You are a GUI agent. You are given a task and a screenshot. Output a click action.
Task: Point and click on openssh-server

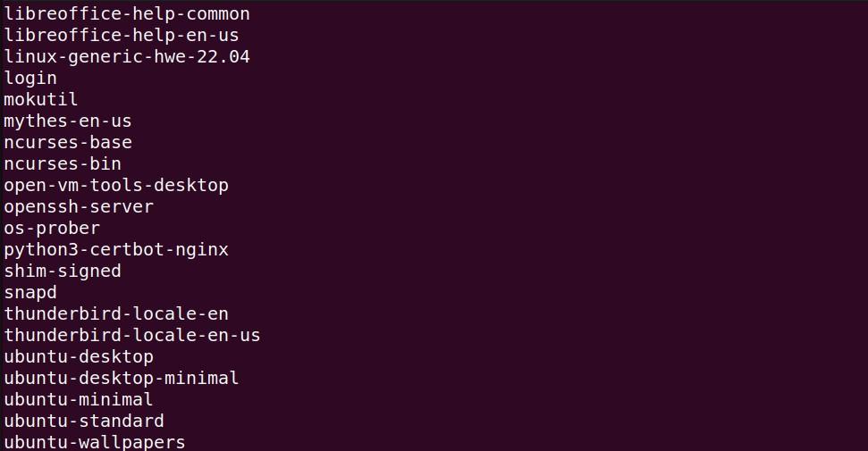pyautogui.click(x=79, y=207)
